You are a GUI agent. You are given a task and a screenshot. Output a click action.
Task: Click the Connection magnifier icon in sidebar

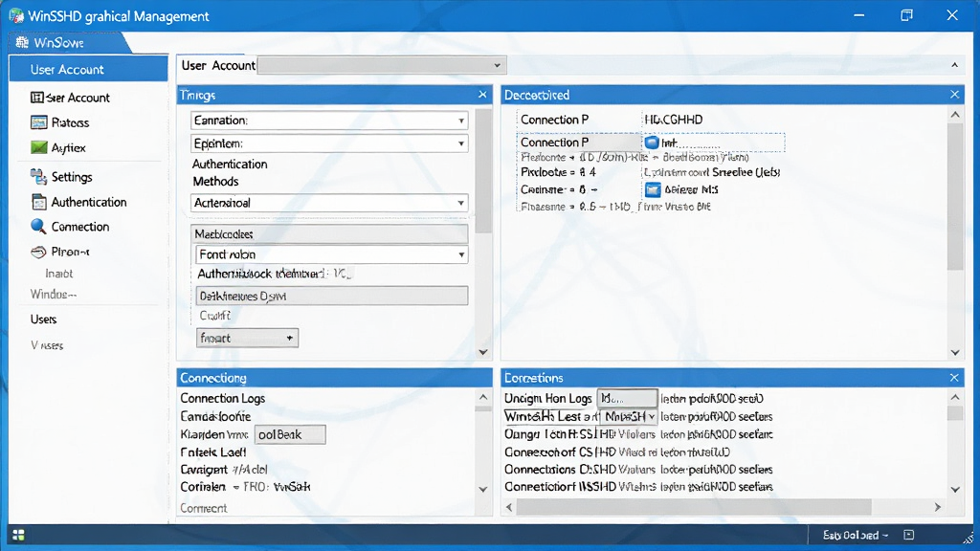click(x=38, y=226)
